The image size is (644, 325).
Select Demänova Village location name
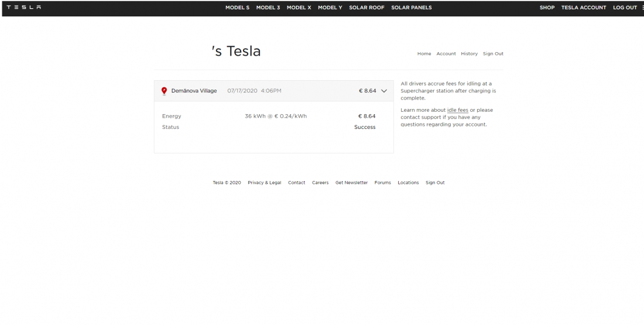click(194, 91)
